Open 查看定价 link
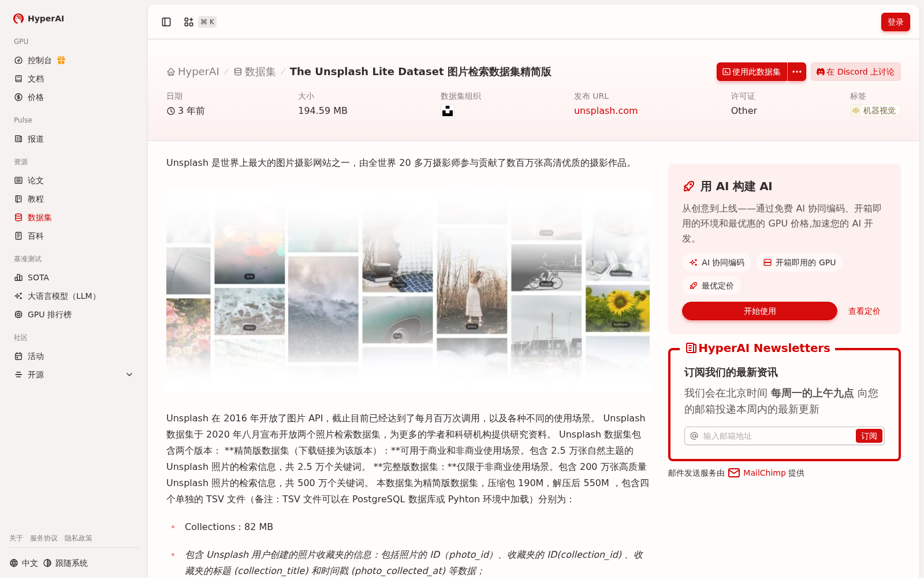 tap(864, 311)
